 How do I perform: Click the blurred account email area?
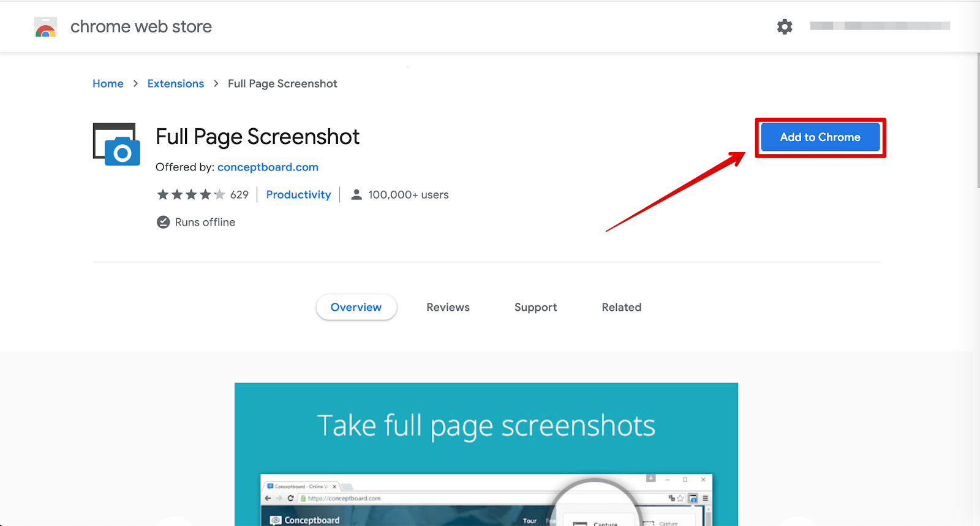(880, 26)
